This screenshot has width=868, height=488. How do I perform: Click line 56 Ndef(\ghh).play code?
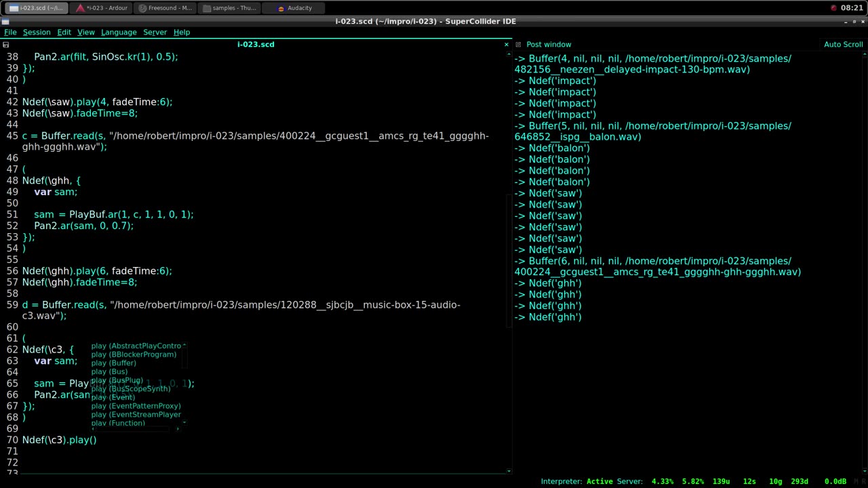pos(97,270)
